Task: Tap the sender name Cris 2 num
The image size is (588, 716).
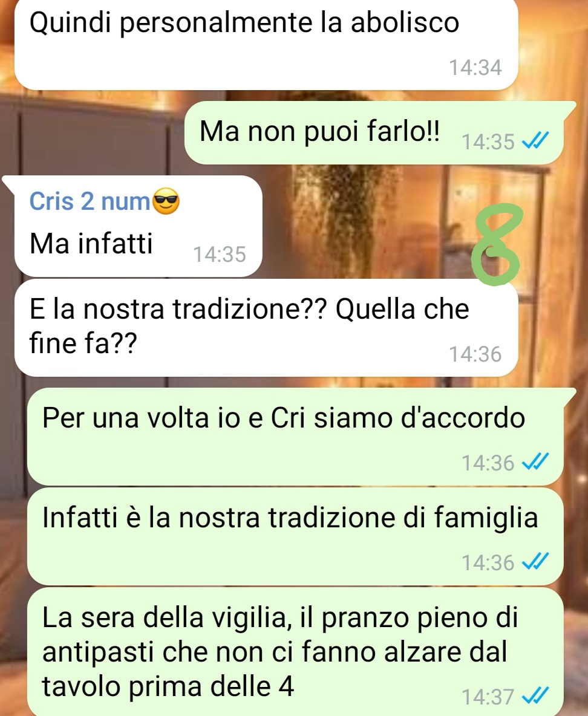Action: (x=90, y=201)
